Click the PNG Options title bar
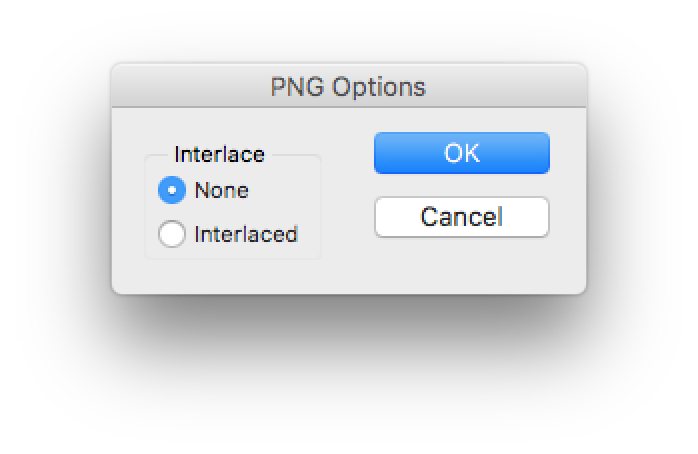The width and height of the screenshot is (698, 454). (x=348, y=87)
